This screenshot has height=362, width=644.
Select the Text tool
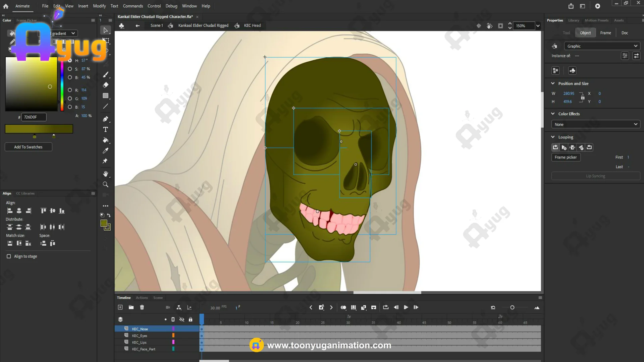[x=105, y=130]
